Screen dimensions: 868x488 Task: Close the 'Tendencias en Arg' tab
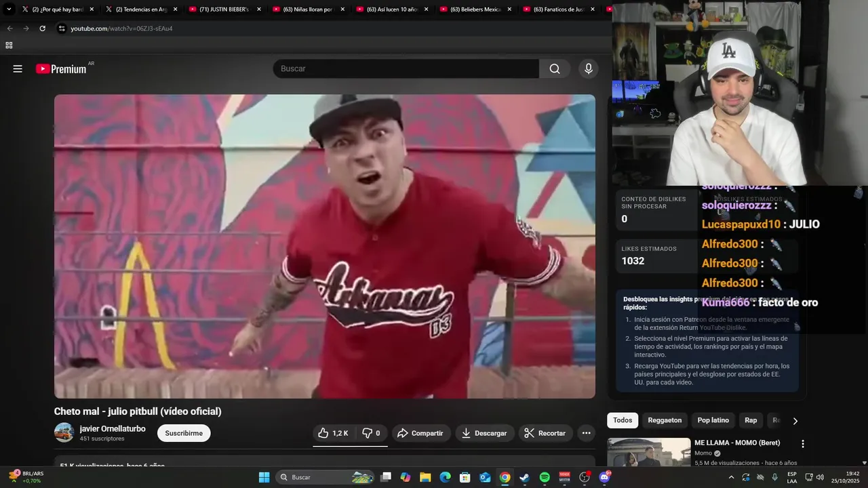[175, 9]
